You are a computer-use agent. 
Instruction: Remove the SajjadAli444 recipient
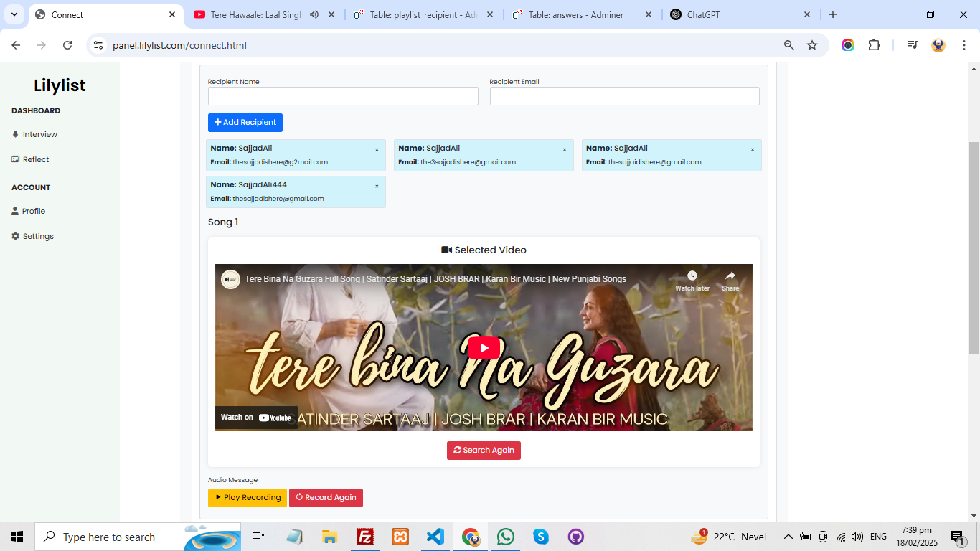(377, 187)
